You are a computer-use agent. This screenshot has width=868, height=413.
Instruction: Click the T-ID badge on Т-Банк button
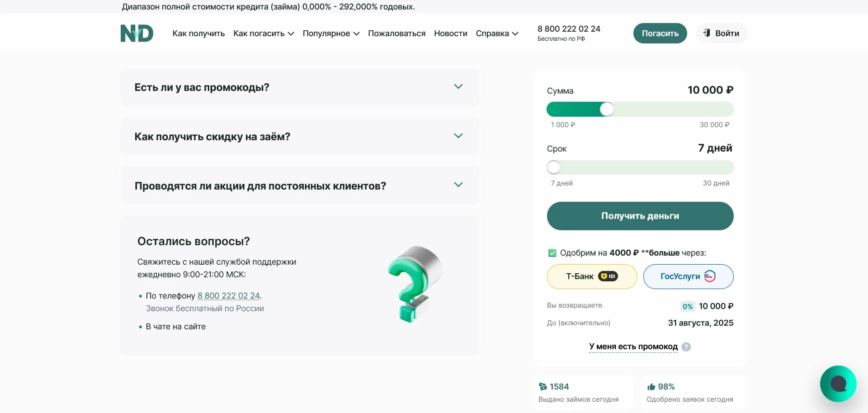[608, 276]
